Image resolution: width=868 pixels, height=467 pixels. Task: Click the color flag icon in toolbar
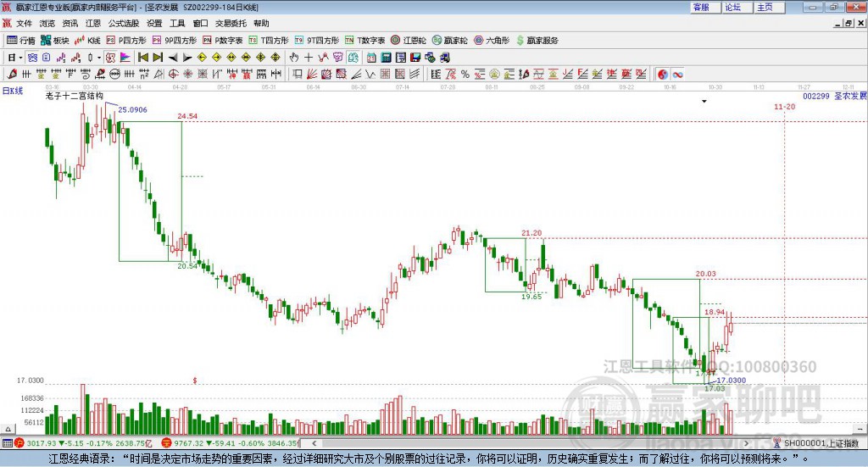(125, 58)
